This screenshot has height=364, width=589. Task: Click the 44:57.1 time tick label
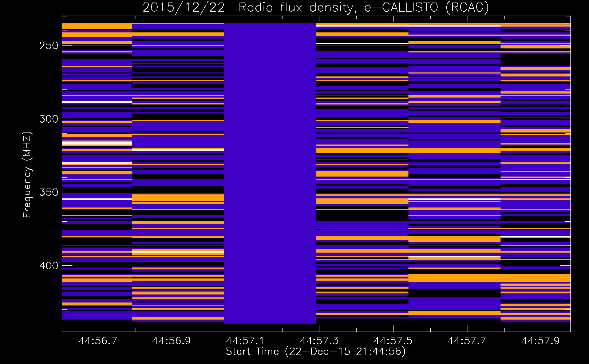pos(245,341)
